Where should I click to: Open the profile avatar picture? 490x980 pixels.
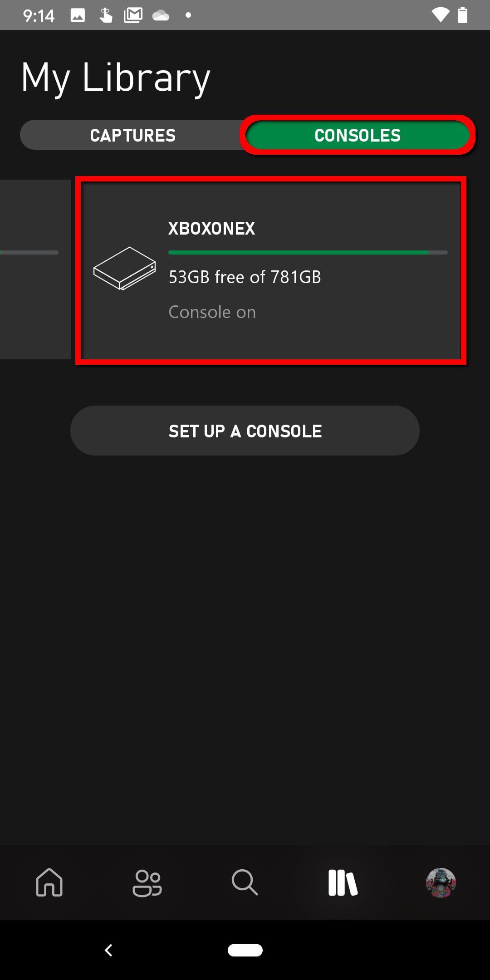click(441, 882)
